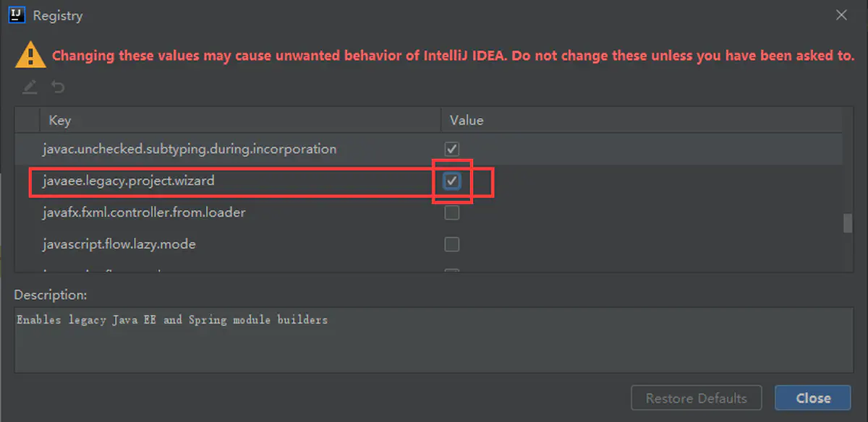Select the javaee.legacy.project.wizard row
Viewport: 868px width, 422px height.
(x=429, y=181)
